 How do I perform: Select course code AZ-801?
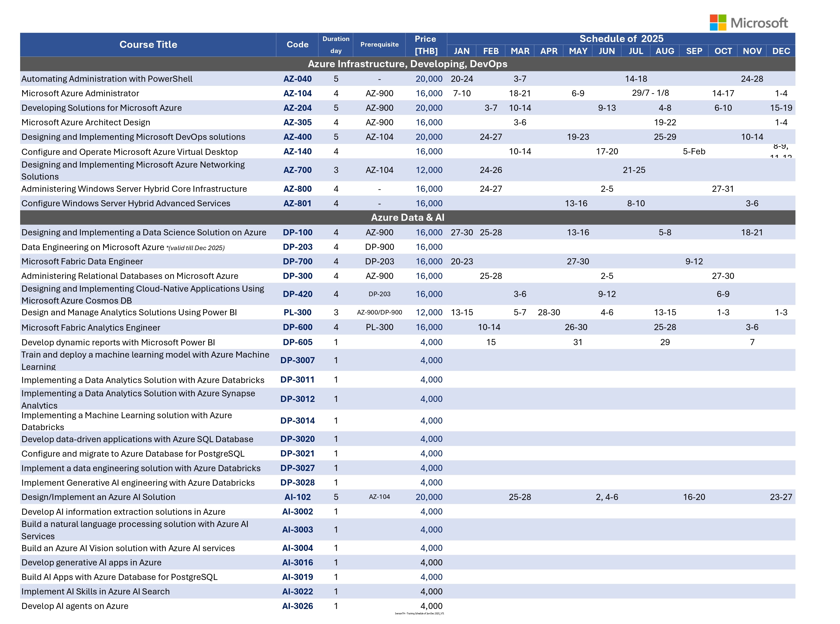[298, 203]
